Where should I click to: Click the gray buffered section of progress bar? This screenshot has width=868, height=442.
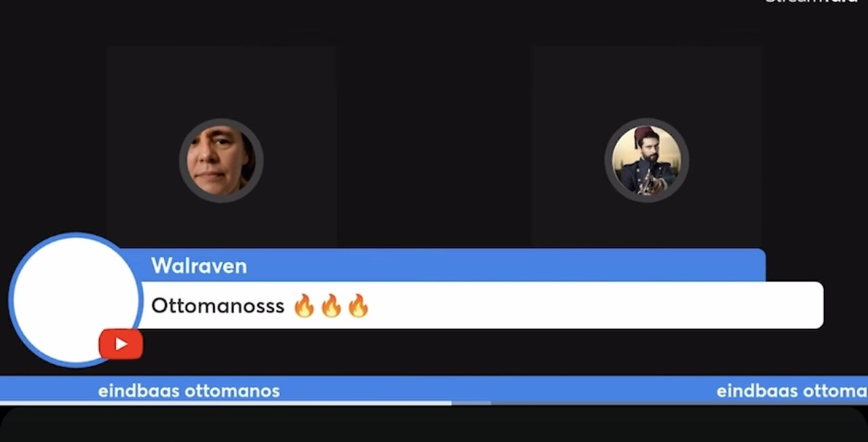(x=471, y=403)
